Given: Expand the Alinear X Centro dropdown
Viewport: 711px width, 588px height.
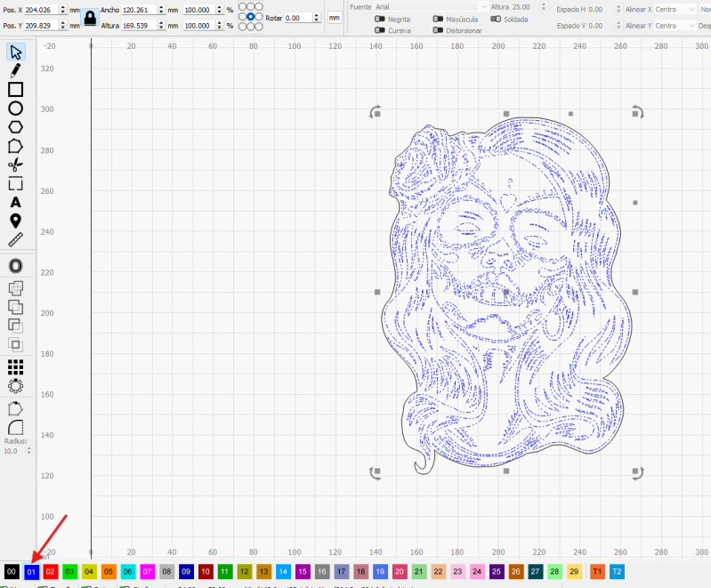Looking at the screenshot, I should 673,9.
